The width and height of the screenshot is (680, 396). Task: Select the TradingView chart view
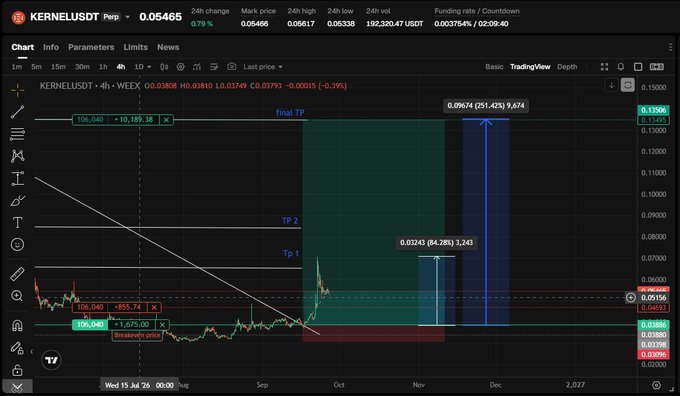click(530, 66)
